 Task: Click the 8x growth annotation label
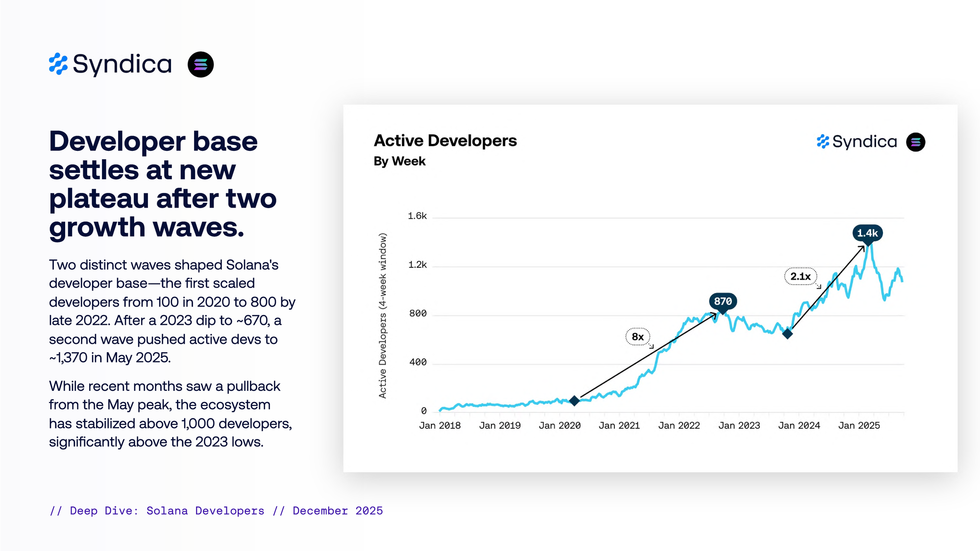point(637,336)
